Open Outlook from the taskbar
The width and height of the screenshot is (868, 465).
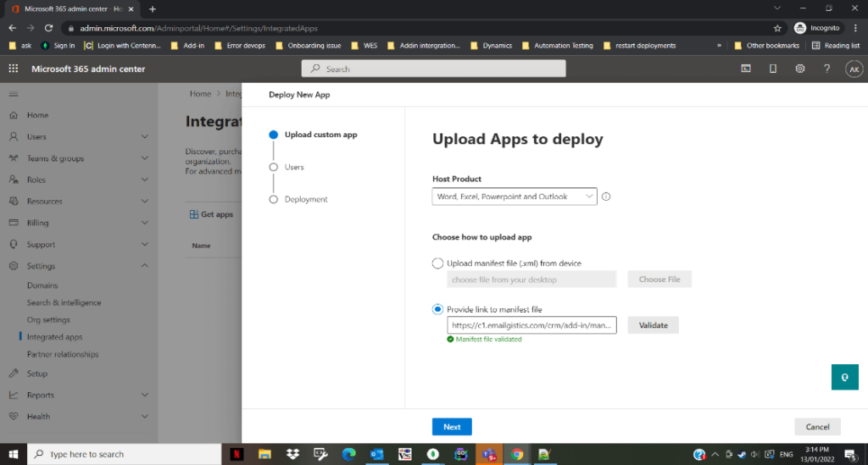pyautogui.click(x=377, y=454)
